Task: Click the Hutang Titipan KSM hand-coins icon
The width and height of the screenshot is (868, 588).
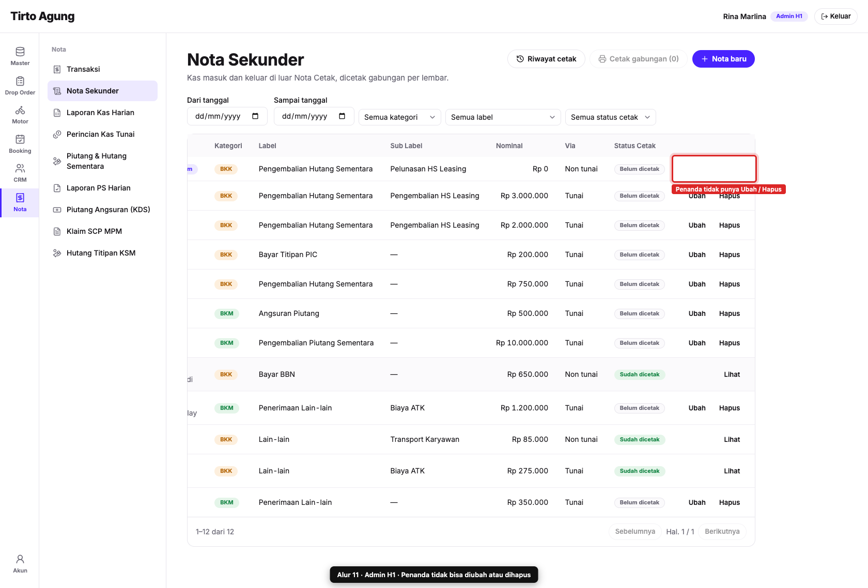Action: [x=57, y=253]
